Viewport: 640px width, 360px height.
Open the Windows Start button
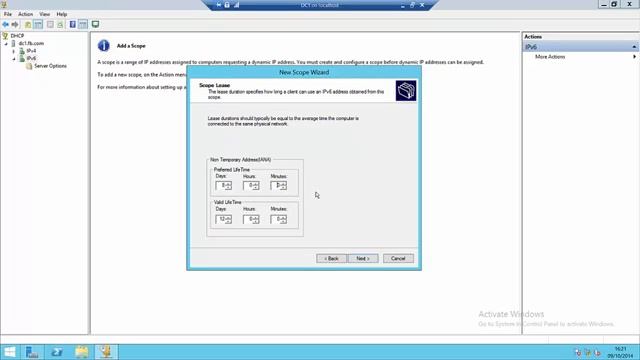click(9, 352)
